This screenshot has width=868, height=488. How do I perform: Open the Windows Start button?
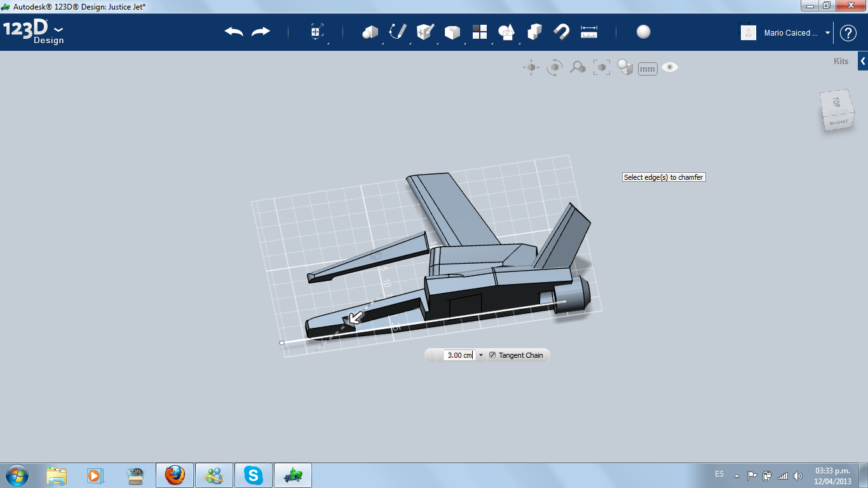point(16,475)
